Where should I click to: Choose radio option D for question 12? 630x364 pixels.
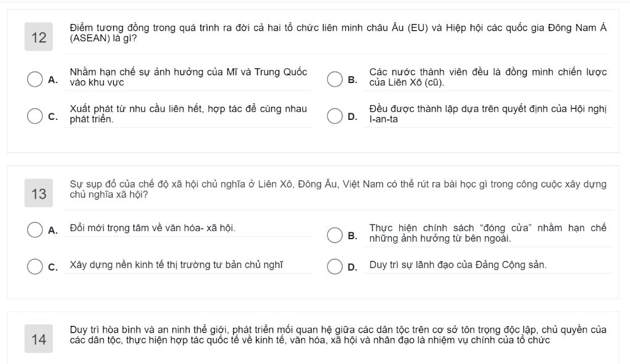pos(335,116)
